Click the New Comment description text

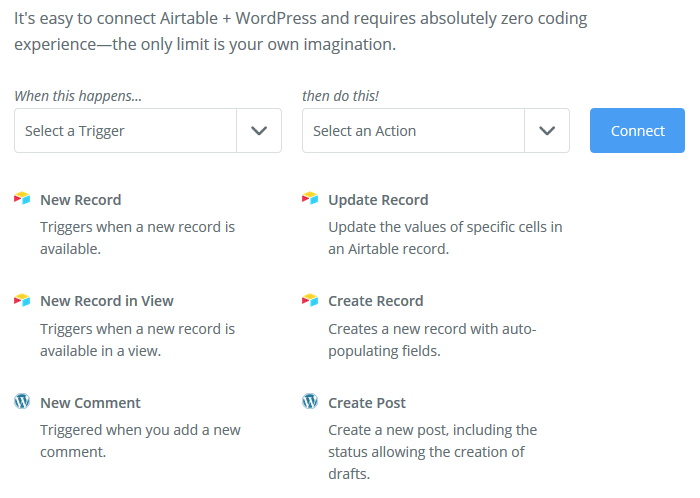[140, 441]
